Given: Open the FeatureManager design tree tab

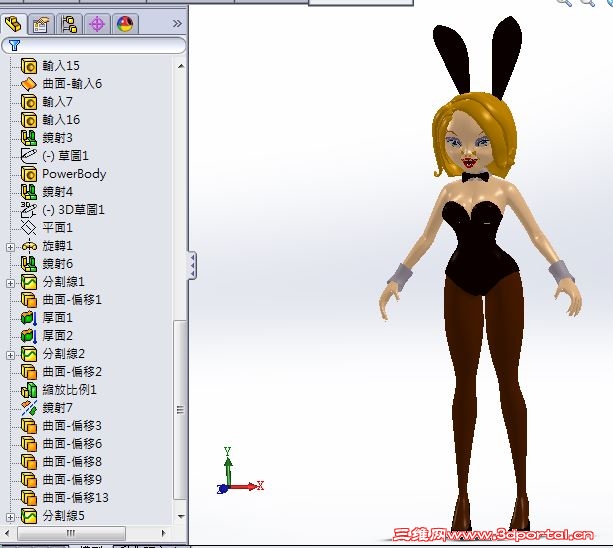Looking at the screenshot, I should 14,24.
